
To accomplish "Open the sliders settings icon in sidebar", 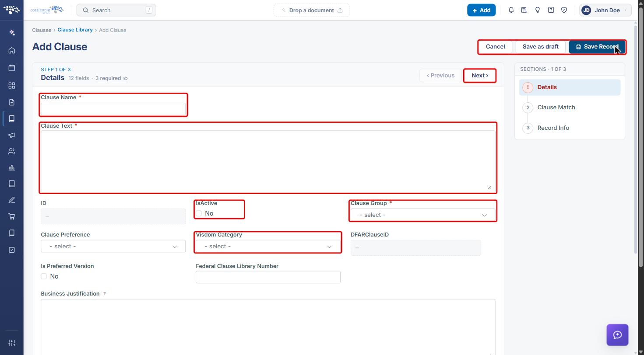I will click(12, 343).
